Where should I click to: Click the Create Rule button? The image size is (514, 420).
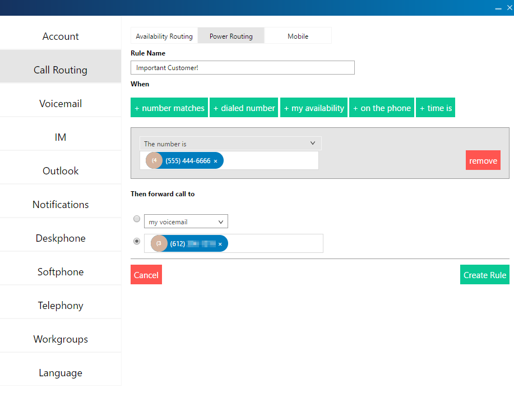tap(485, 275)
